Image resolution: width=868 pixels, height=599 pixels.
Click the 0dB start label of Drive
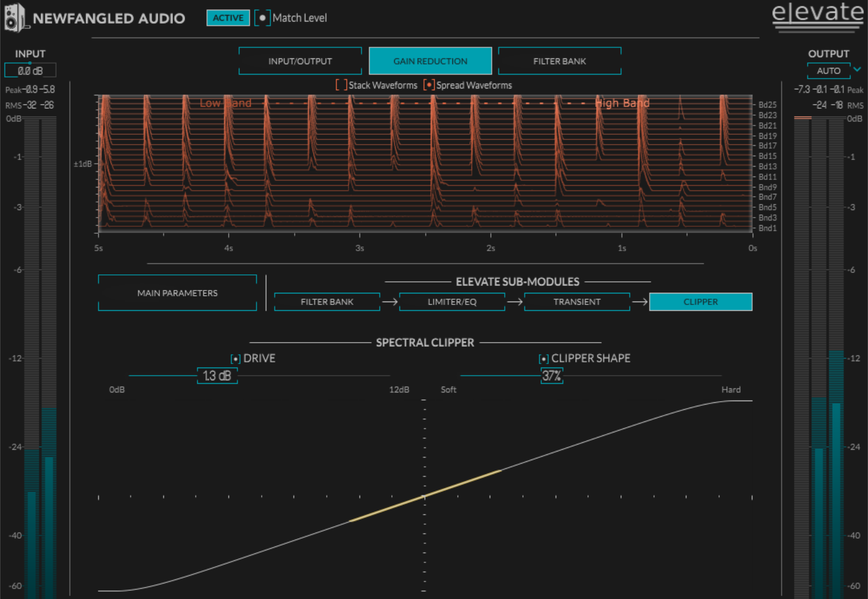tap(117, 389)
